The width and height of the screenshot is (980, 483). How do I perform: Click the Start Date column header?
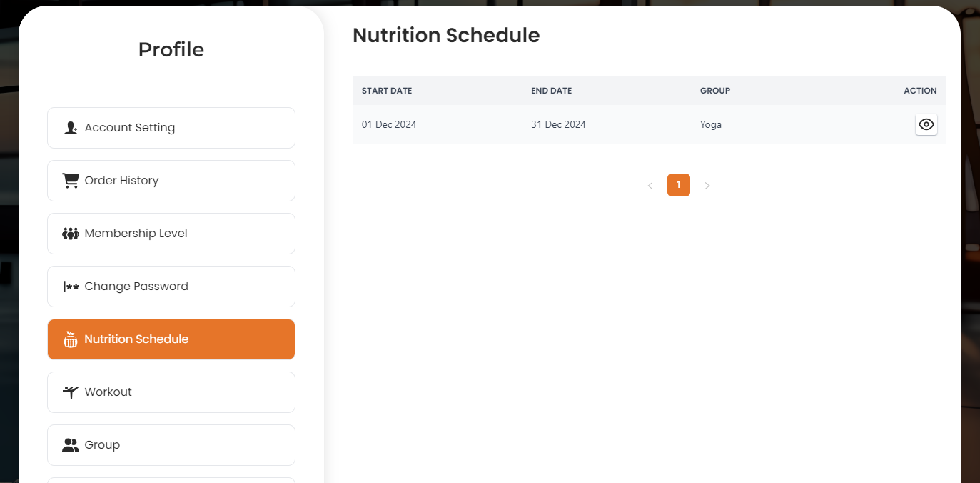(387, 91)
